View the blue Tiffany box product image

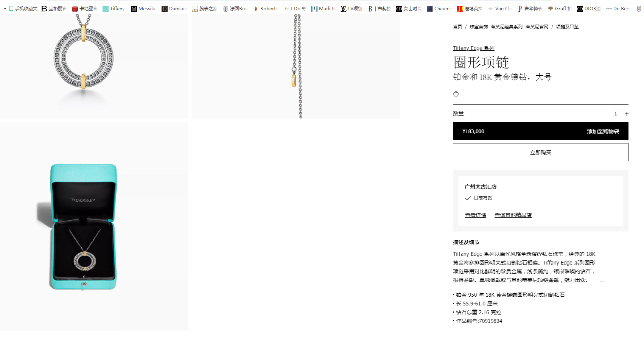(94, 227)
